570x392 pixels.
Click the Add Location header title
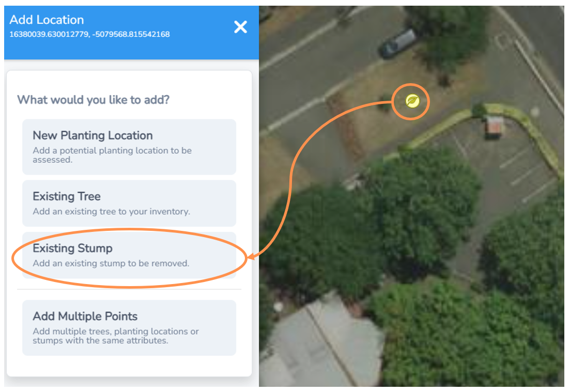point(47,20)
